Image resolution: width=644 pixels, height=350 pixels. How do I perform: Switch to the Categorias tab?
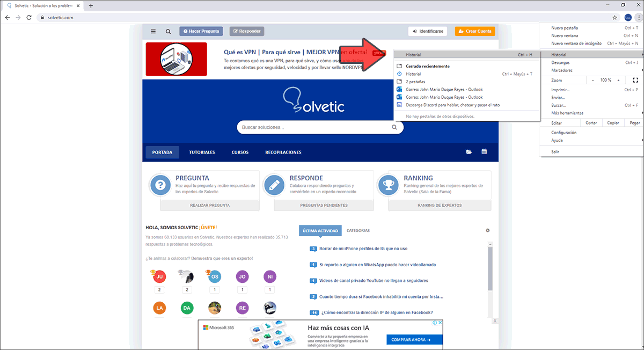(358, 231)
